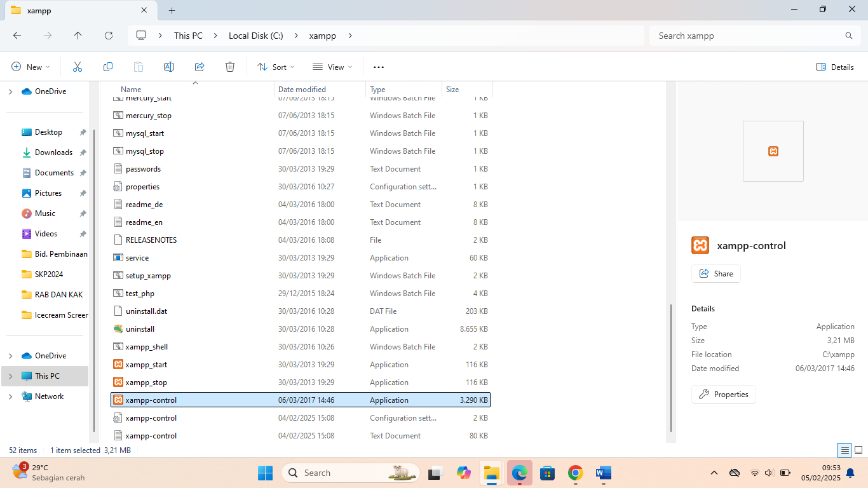Click the Share button in details pane
Screen dimensions: 868x488
click(715, 273)
